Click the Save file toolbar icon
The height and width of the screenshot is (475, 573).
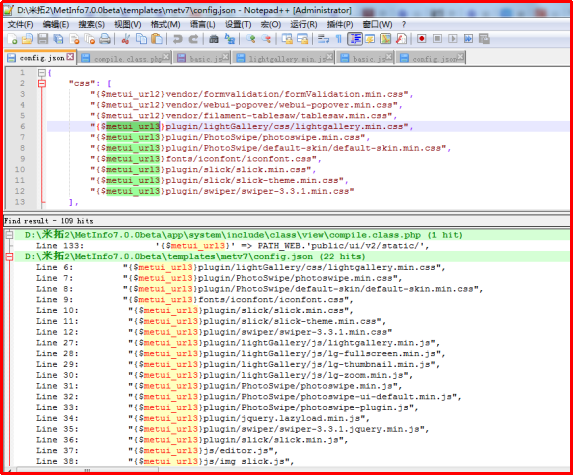click(x=43, y=39)
